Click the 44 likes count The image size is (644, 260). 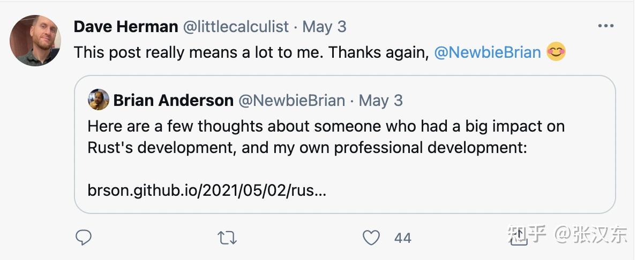click(402, 238)
